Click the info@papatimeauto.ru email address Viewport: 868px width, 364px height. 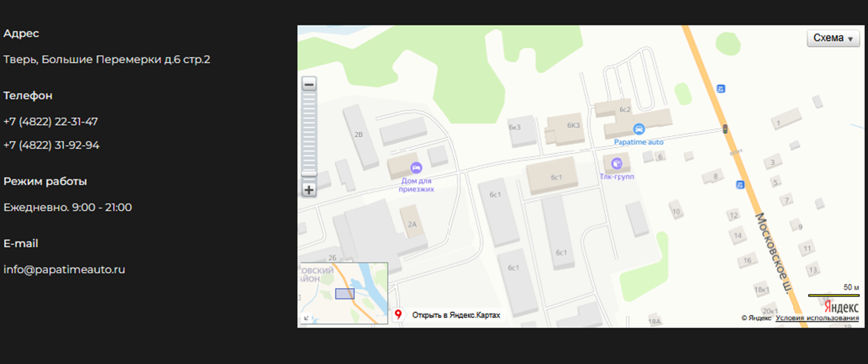[x=64, y=269]
